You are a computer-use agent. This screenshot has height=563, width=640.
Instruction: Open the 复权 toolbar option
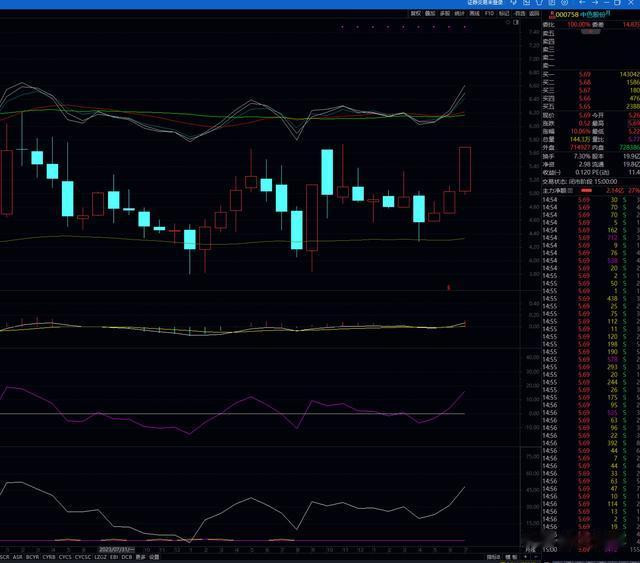coord(416,13)
